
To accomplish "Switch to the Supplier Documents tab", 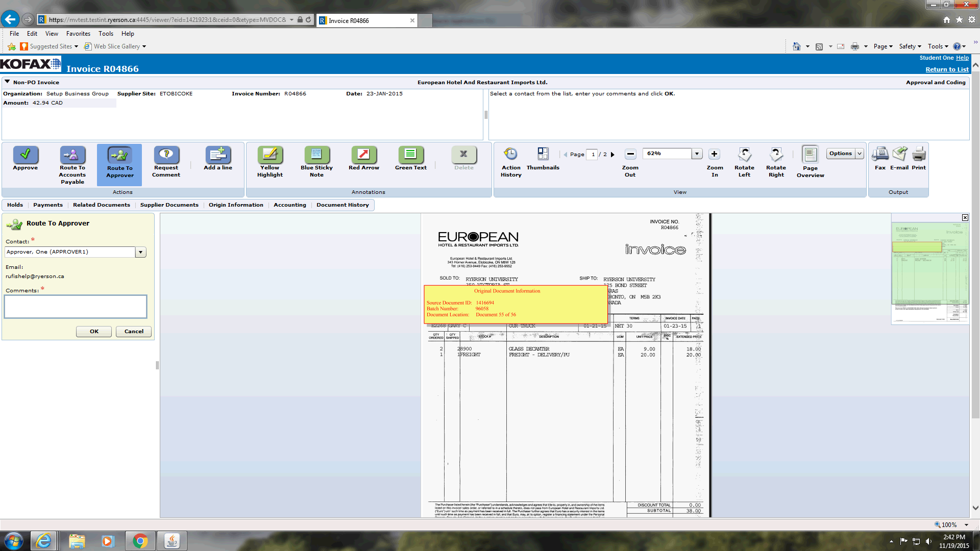I will 169,205.
